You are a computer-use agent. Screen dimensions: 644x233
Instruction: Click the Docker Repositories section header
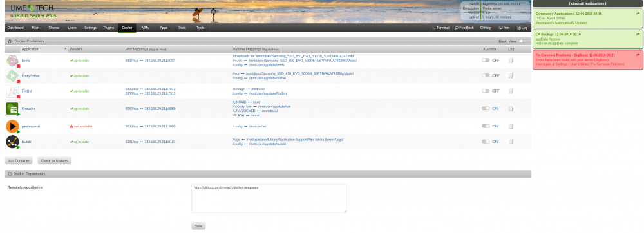pos(268,174)
